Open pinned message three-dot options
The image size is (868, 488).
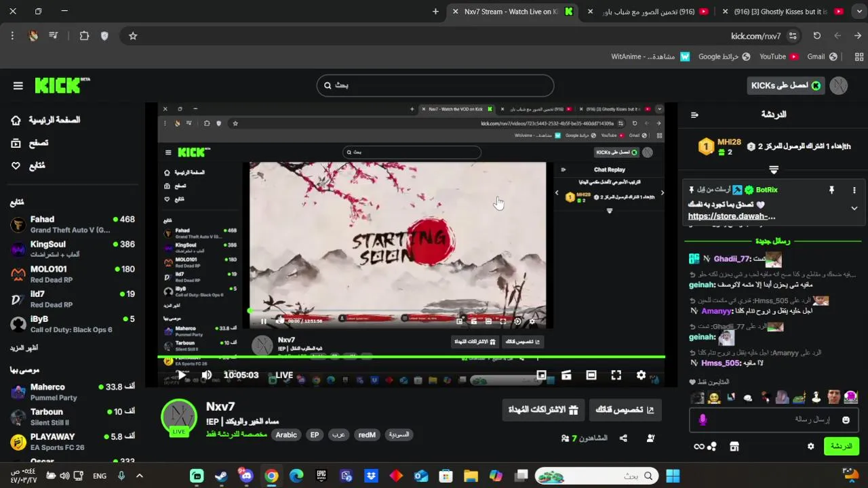coord(854,190)
